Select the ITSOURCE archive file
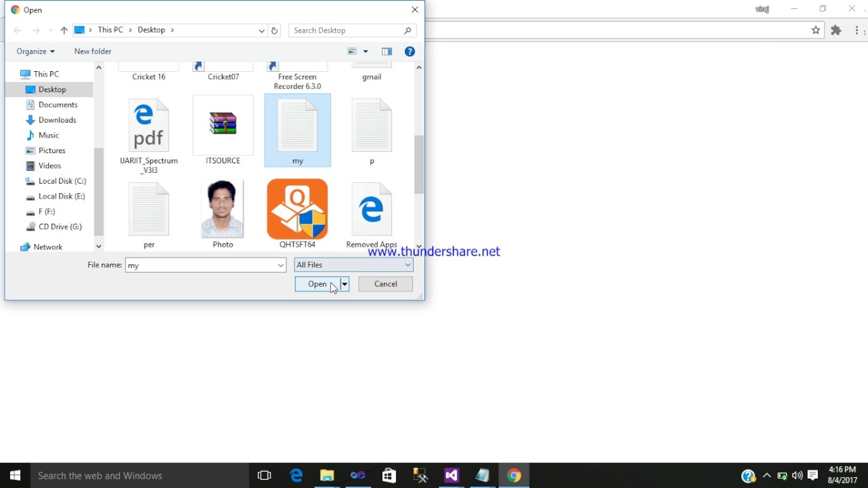This screenshot has width=868, height=488. point(223,131)
